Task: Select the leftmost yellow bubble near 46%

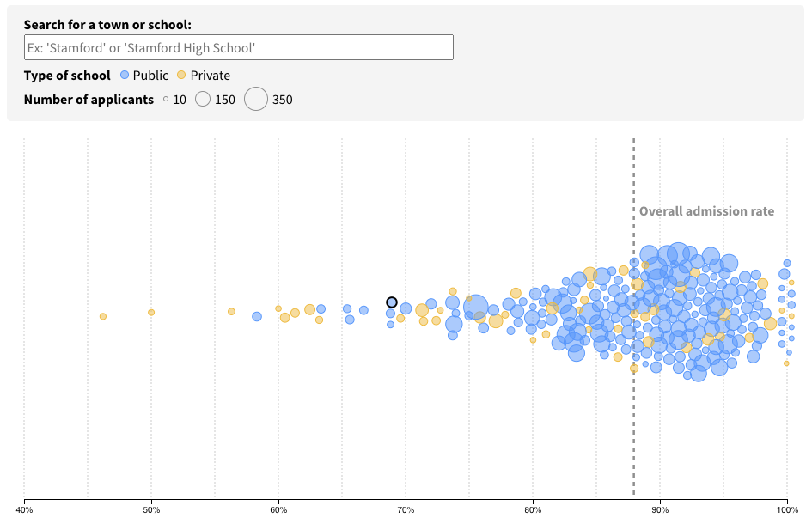Action: 103,317
